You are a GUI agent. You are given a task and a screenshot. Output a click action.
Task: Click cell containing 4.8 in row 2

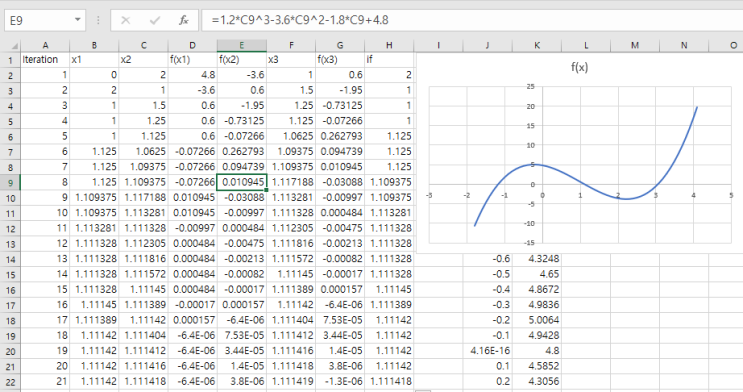click(x=192, y=75)
